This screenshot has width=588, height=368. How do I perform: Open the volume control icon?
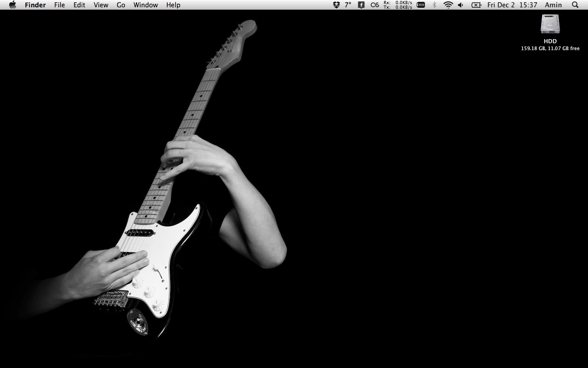tap(461, 5)
